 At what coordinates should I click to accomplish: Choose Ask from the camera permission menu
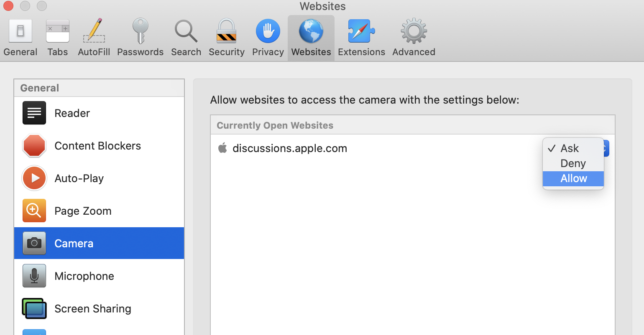point(573,148)
